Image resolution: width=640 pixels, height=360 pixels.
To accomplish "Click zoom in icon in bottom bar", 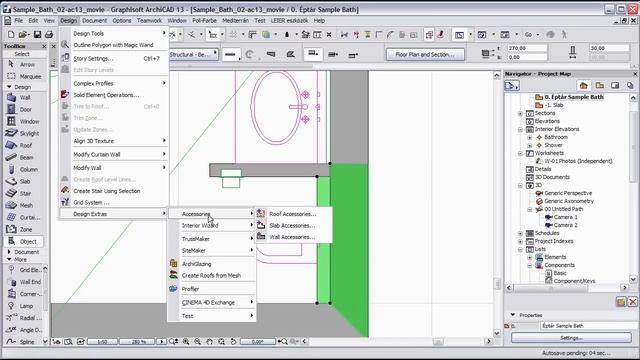I will (x=186, y=342).
